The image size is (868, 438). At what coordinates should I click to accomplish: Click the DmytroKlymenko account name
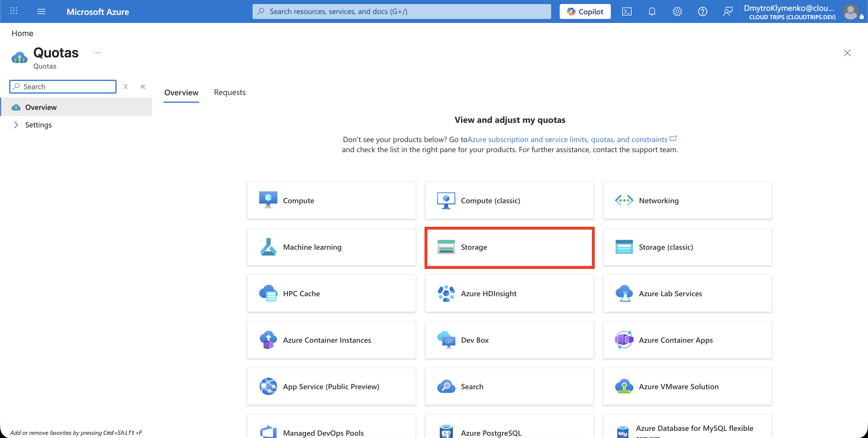[789, 8]
